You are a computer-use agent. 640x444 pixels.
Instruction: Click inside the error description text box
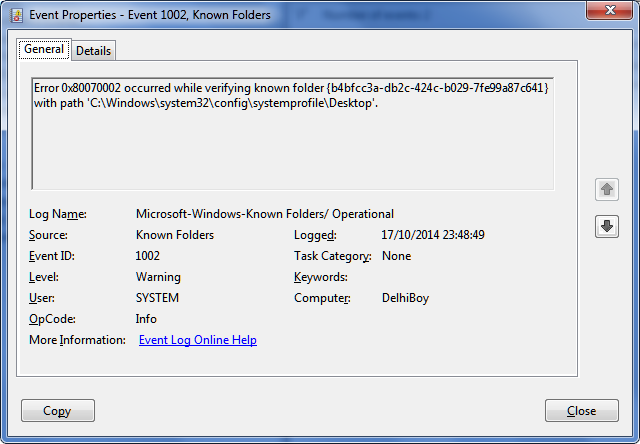pos(293,133)
